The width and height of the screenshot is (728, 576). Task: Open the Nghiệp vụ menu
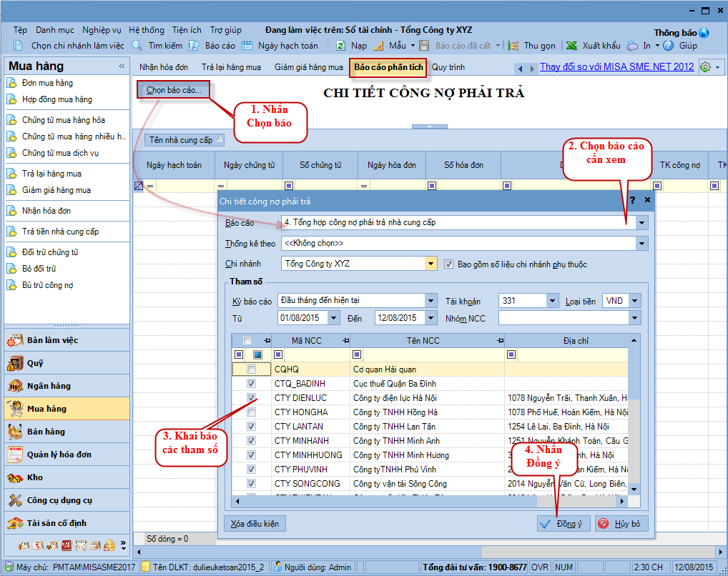click(x=102, y=30)
